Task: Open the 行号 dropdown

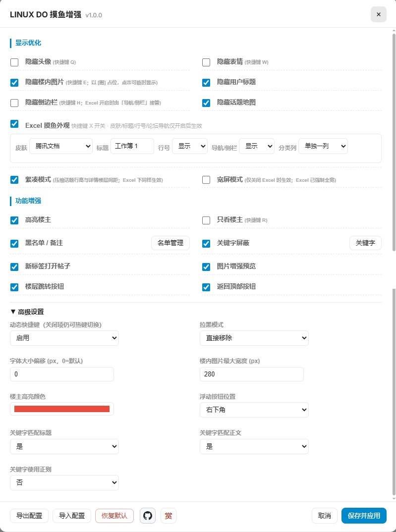Action: click(190, 146)
